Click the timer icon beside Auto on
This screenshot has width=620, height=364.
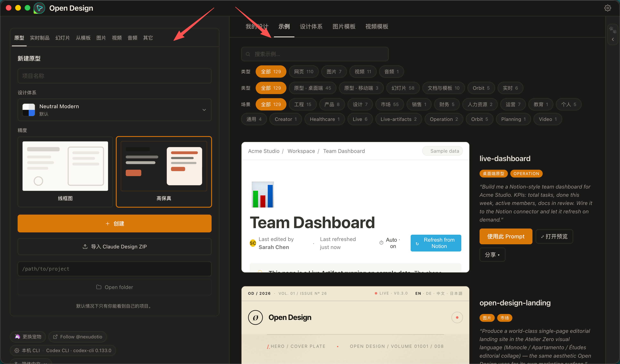[x=381, y=243]
